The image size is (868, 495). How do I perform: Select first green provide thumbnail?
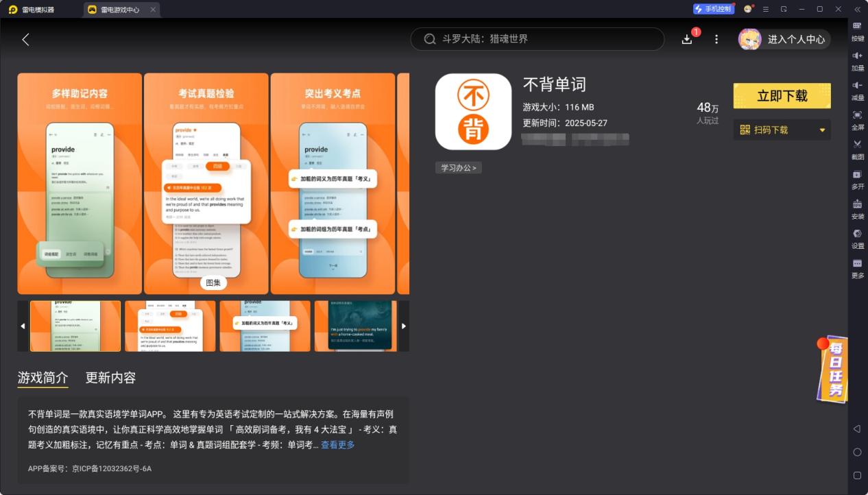point(75,326)
